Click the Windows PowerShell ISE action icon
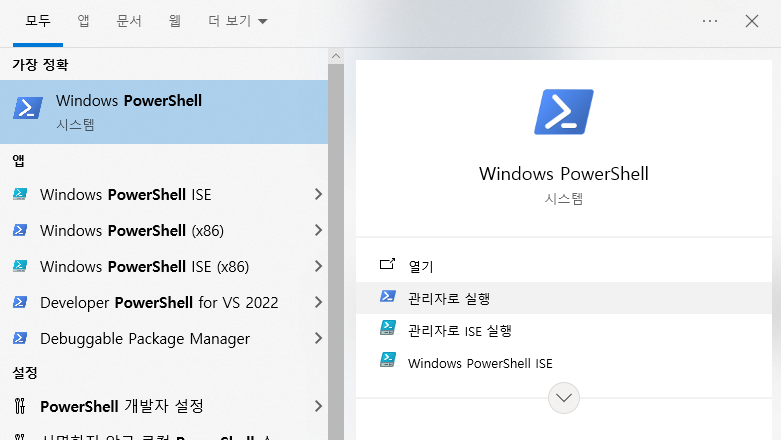 (x=388, y=359)
